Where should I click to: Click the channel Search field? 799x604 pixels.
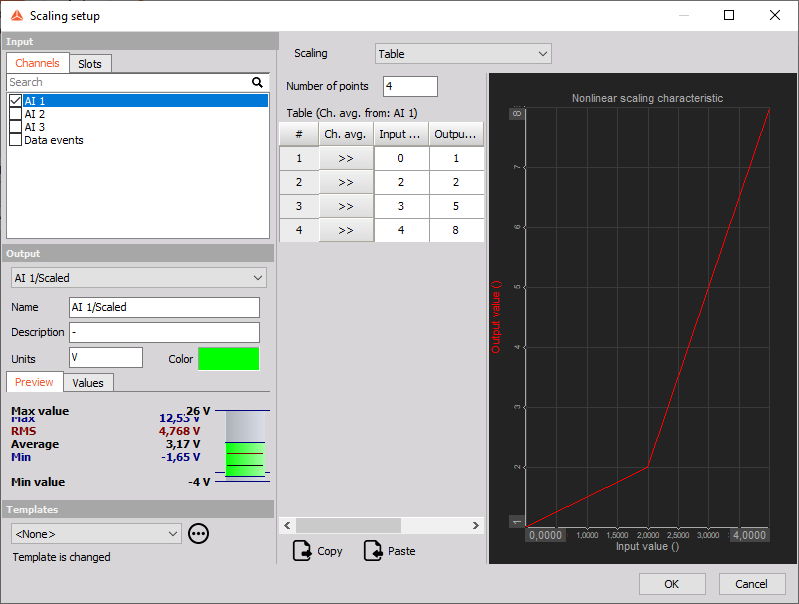pyautogui.click(x=130, y=82)
